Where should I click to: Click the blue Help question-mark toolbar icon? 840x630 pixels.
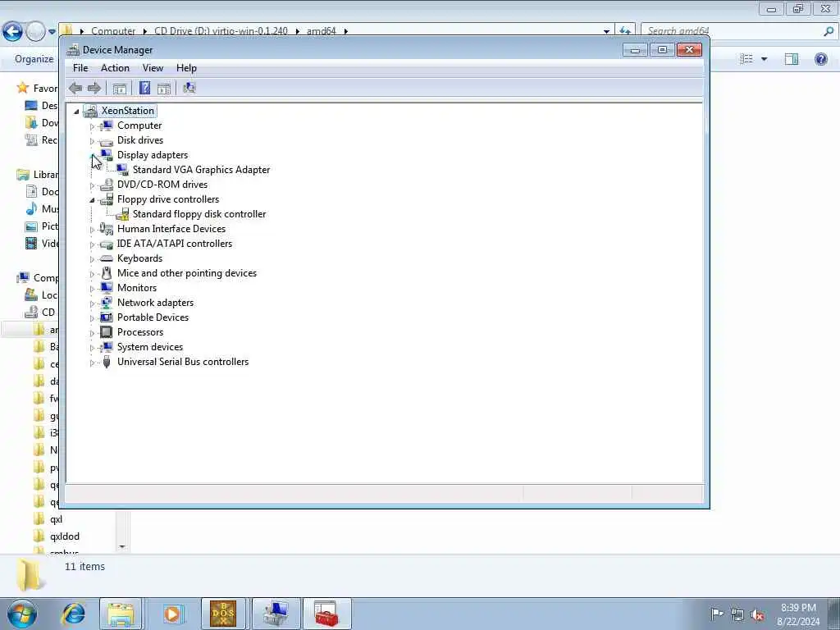(144, 88)
